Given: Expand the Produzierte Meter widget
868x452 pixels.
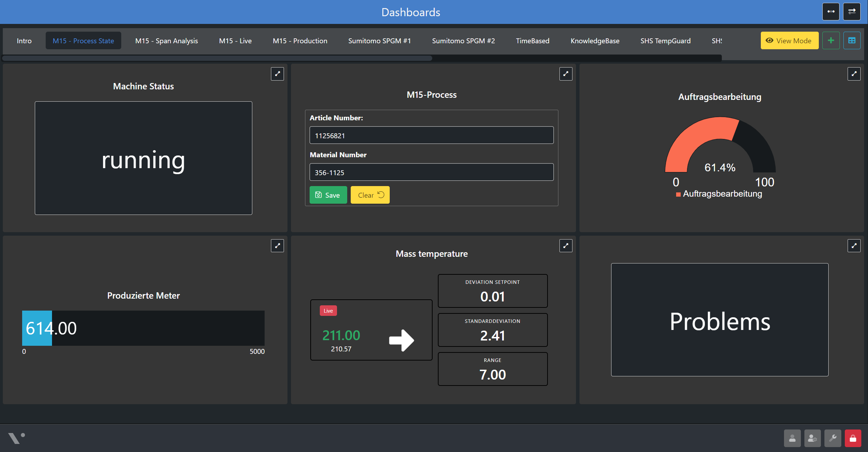Looking at the screenshot, I should pyautogui.click(x=277, y=246).
